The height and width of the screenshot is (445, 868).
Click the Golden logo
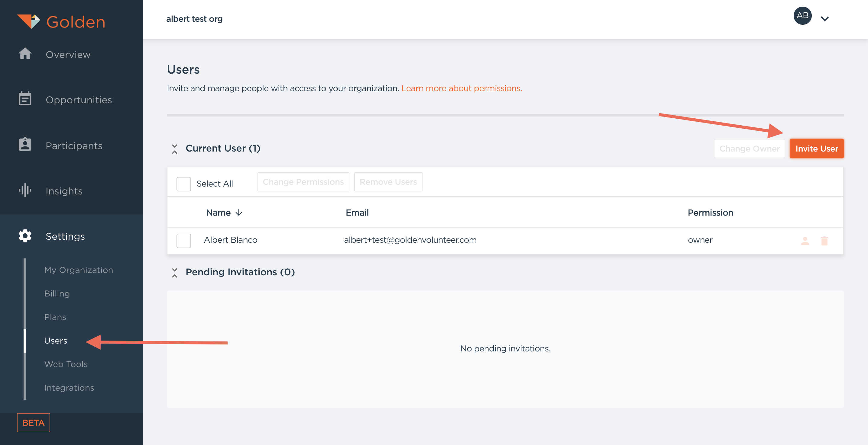(61, 22)
